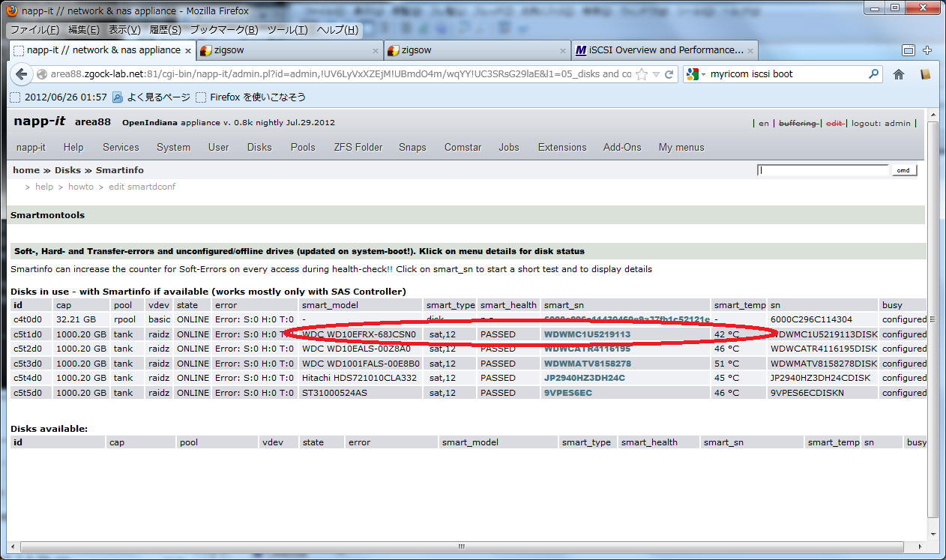
Task: Click smart serial WDWMC1U5219113 link
Action: point(587,334)
